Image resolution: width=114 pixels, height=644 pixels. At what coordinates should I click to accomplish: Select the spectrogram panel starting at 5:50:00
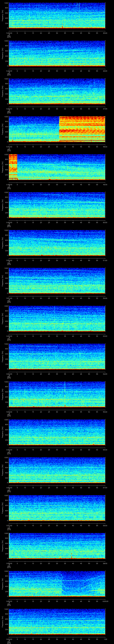click(57, 243)
